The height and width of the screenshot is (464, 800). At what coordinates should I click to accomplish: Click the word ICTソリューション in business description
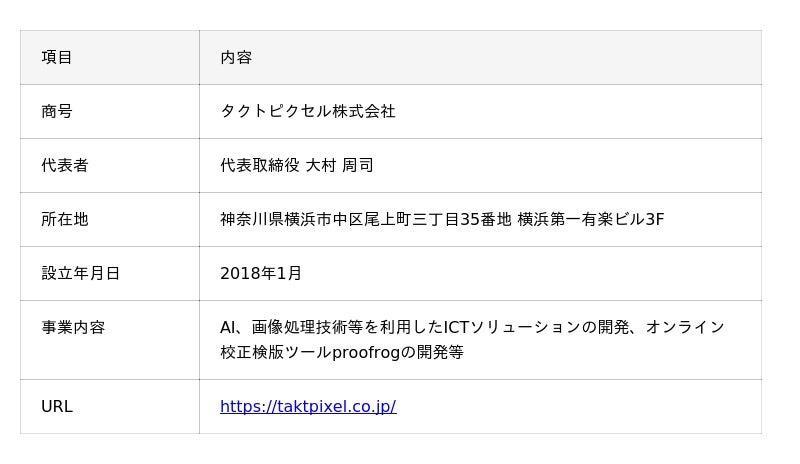(520, 328)
